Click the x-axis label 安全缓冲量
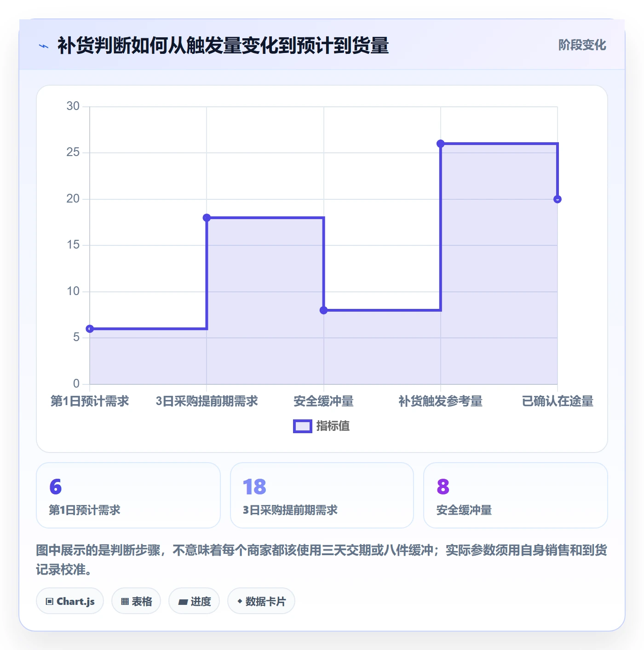 [x=324, y=401]
